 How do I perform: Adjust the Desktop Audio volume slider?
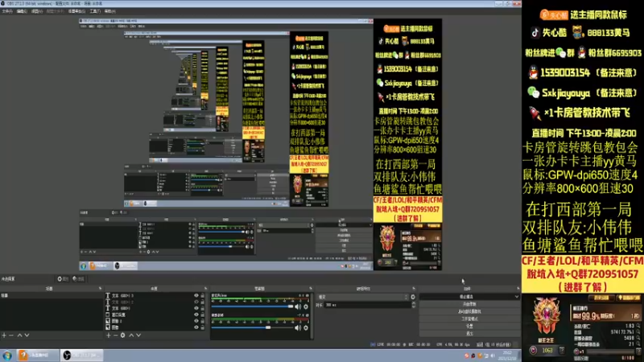252,327
